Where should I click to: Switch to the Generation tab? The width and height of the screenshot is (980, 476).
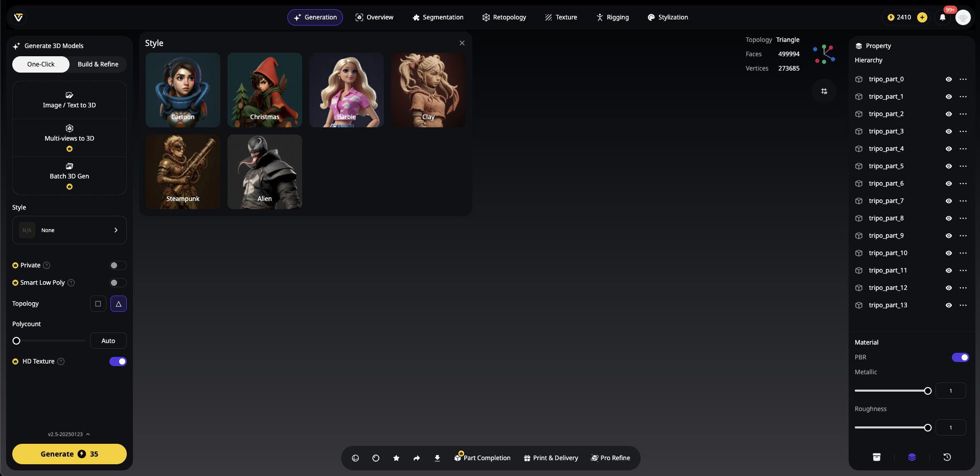pos(315,17)
